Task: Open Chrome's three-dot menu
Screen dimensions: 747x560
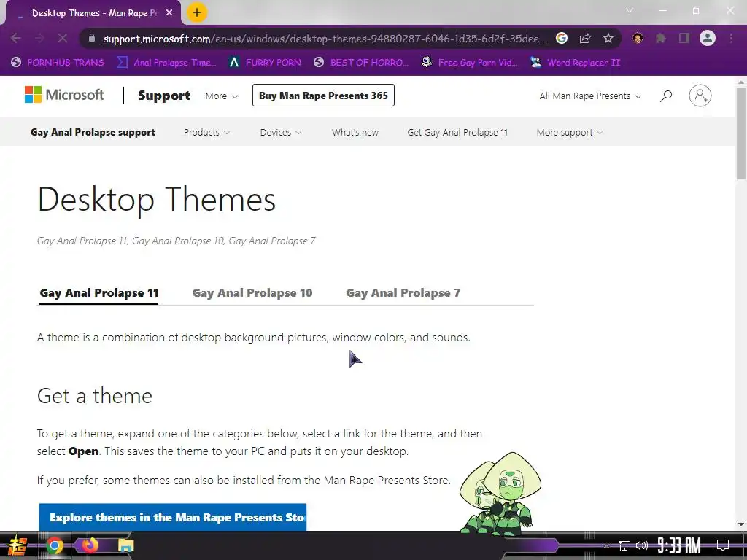Action: click(731, 38)
